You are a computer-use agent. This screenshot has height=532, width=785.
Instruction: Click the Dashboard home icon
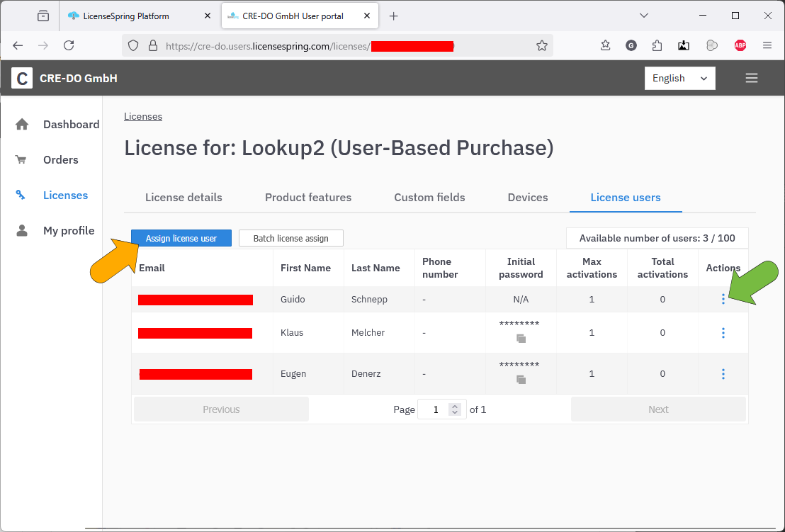[22, 124]
